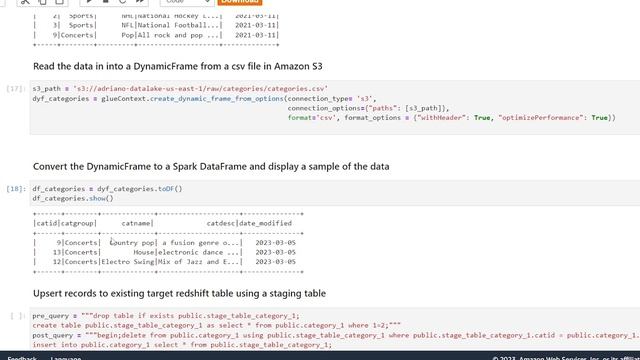Click the orange Download button
This screenshot has height=360, width=640.
(240, 2)
